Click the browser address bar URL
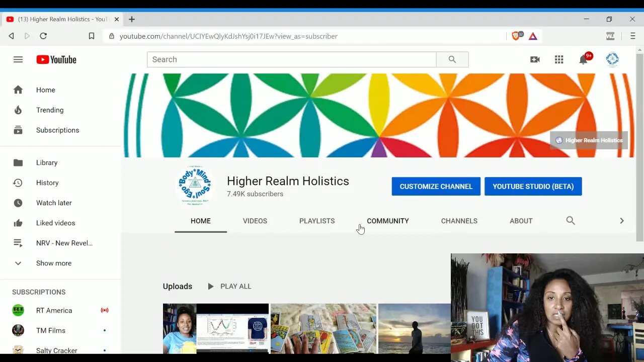This screenshot has height=362, width=644. 228,36
